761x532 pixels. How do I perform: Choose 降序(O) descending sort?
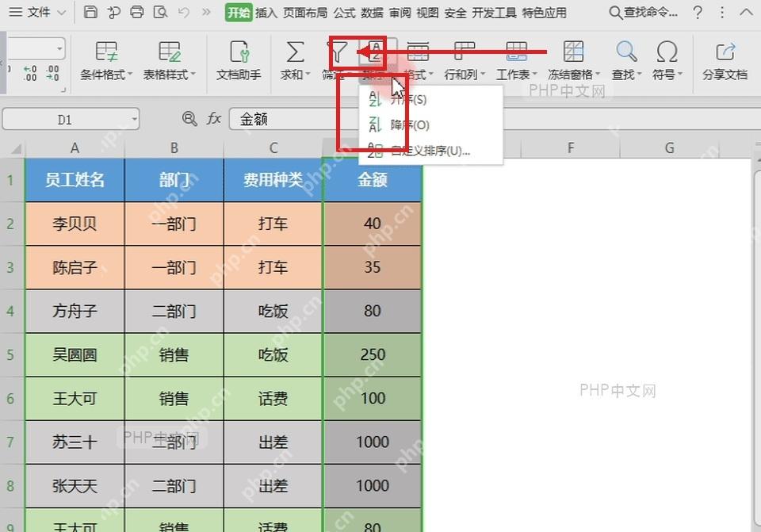tap(430, 125)
